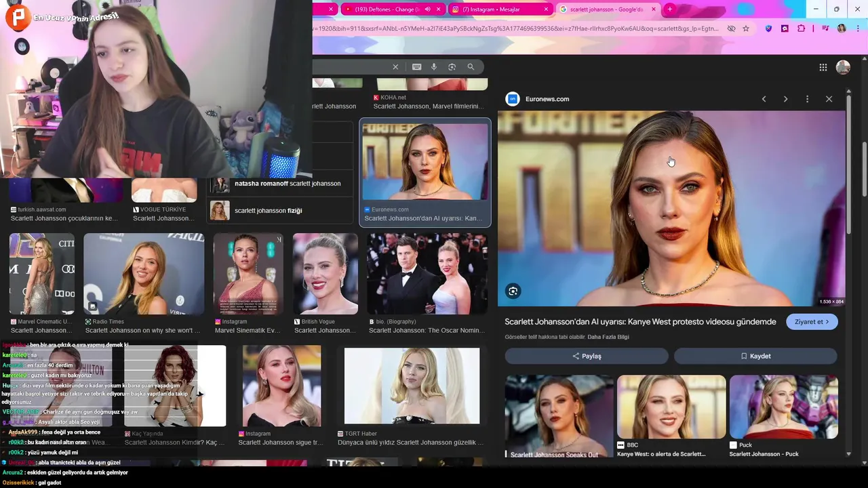Image resolution: width=868 pixels, height=488 pixels.
Task: Open the Euronews.com source link
Action: pos(547,99)
